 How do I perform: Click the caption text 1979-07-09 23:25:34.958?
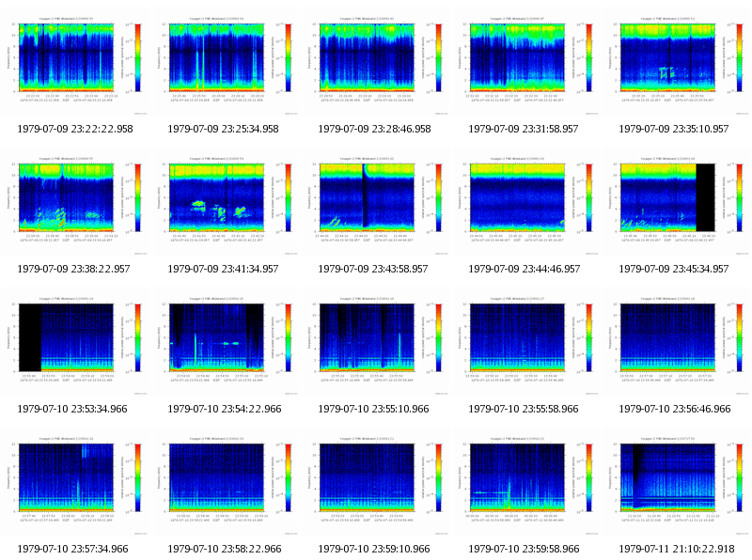tap(223, 129)
